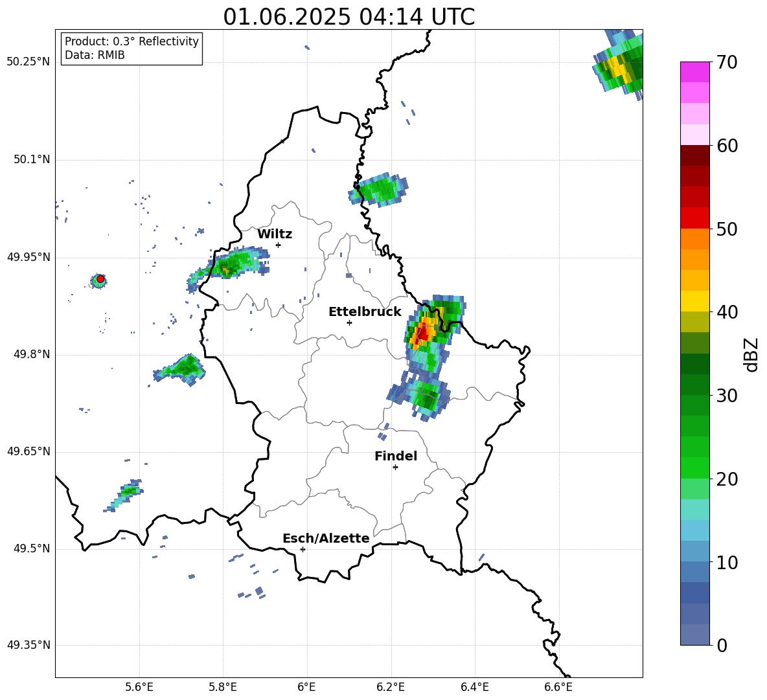Click the Ettelbruck city label
767x700 pixels.
(365, 312)
